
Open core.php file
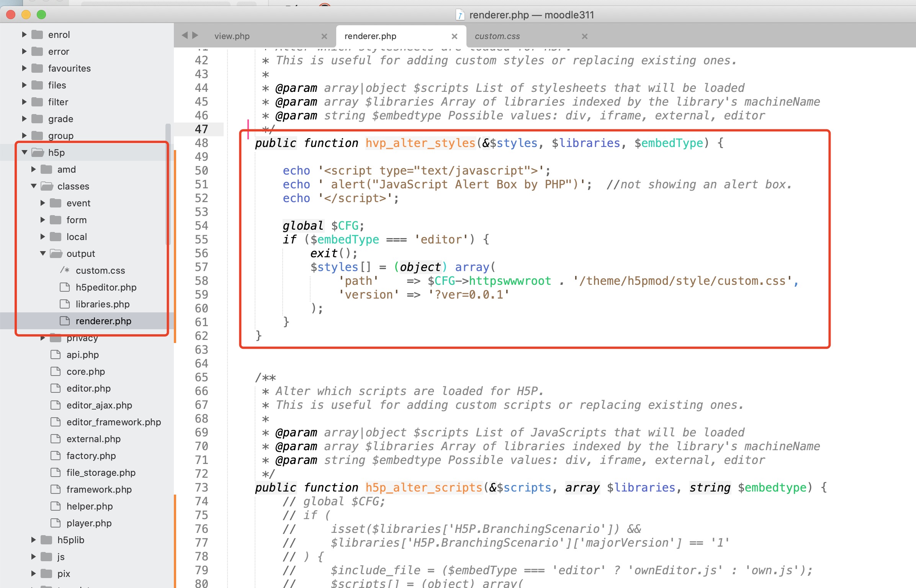pos(86,372)
